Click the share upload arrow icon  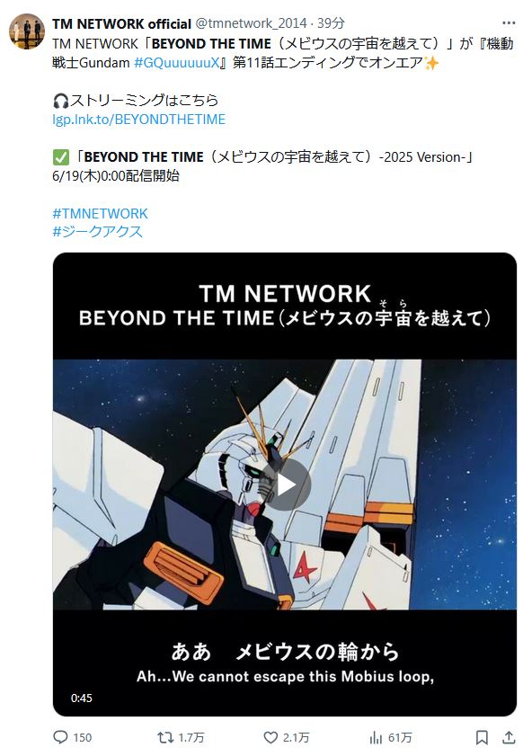click(509, 737)
